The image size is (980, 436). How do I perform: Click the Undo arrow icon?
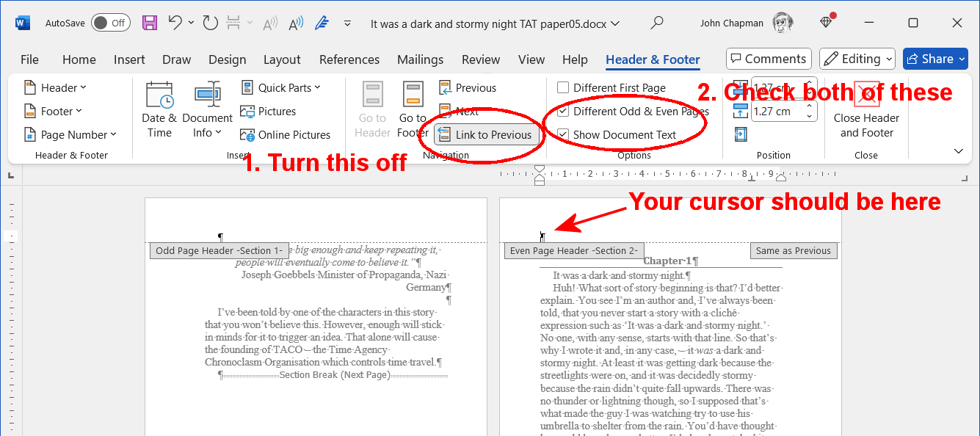coord(175,23)
